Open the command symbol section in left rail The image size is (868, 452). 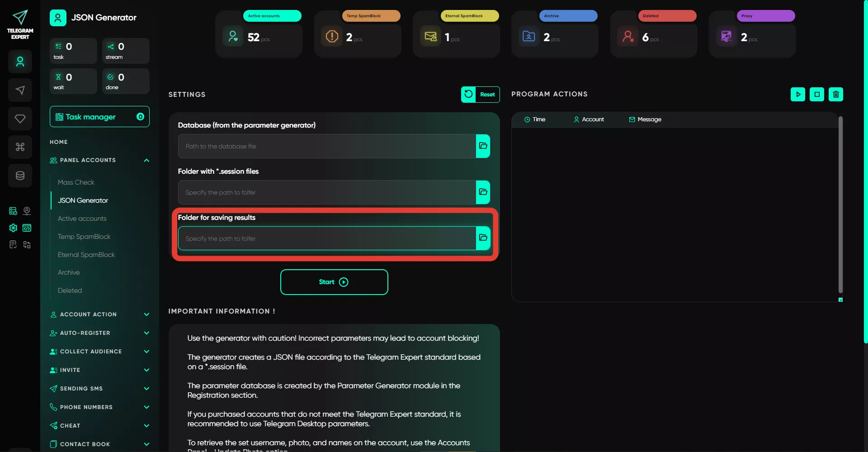20,147
